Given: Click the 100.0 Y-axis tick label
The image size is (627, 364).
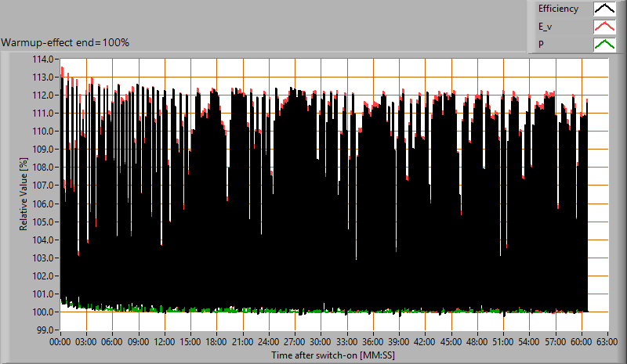Looking at the screenshot, I should point(42,312).
